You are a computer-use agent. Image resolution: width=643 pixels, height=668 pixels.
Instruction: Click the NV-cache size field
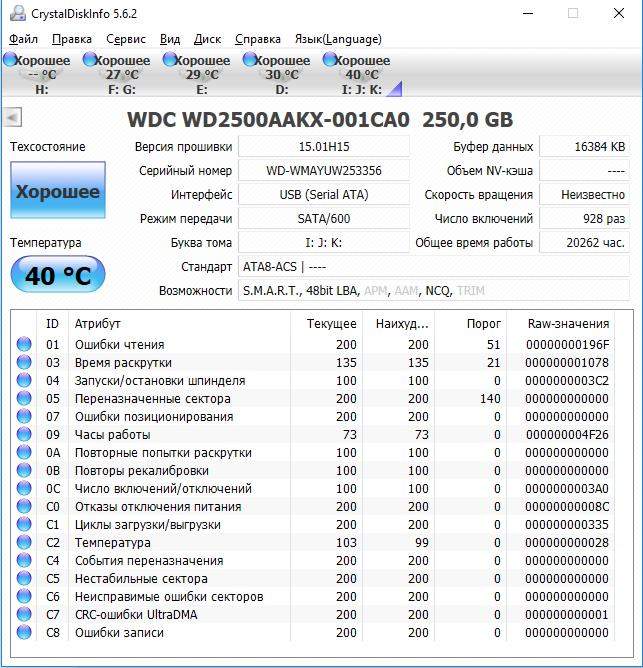click(585, 171)
